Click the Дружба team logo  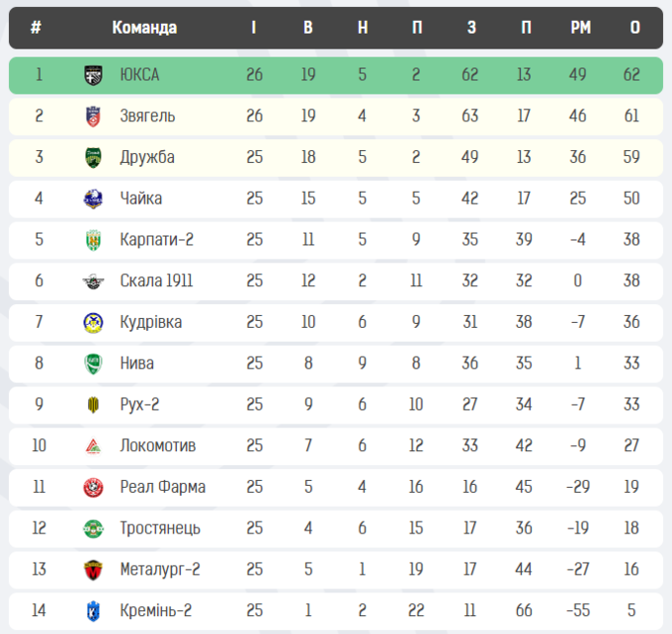[x=93, y=157]
